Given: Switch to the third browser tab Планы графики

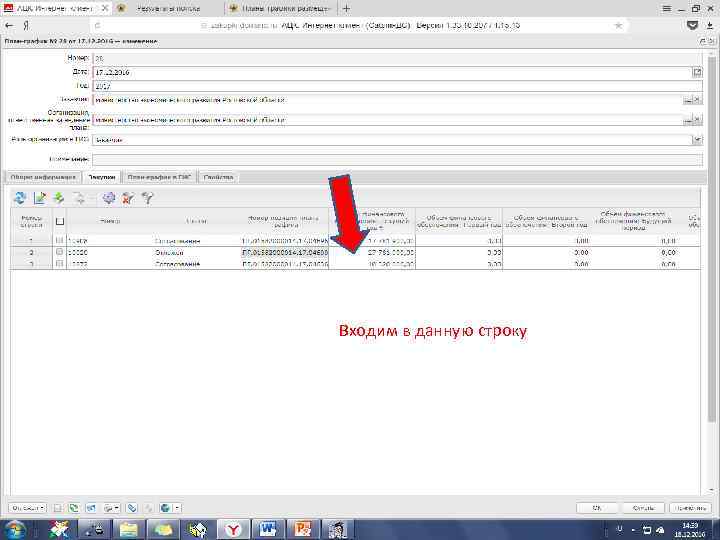Looking at the screenshot, I should (x=280, y=8).
